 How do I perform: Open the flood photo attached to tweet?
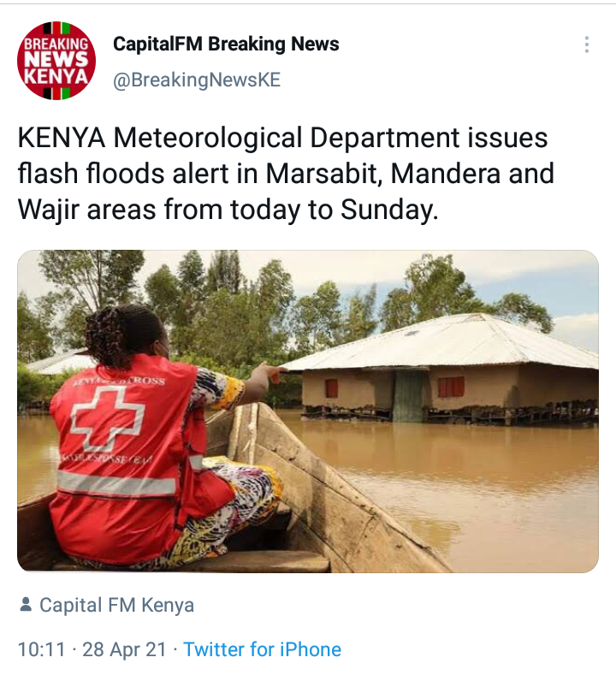[308, 412]
